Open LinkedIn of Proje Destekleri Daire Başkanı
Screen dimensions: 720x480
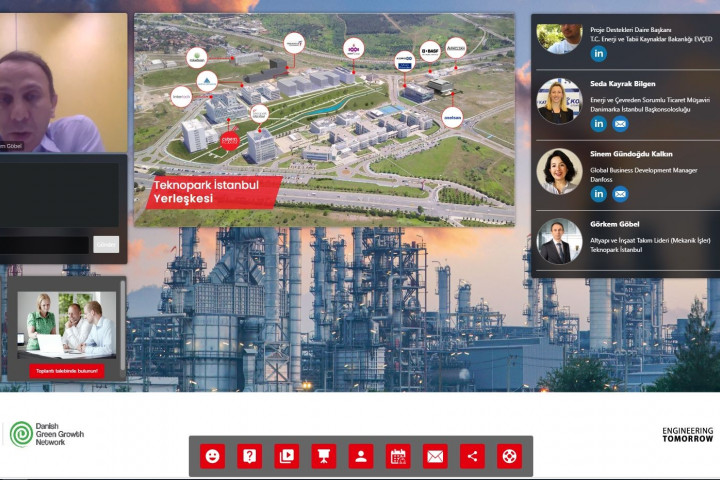coord(598,54)
